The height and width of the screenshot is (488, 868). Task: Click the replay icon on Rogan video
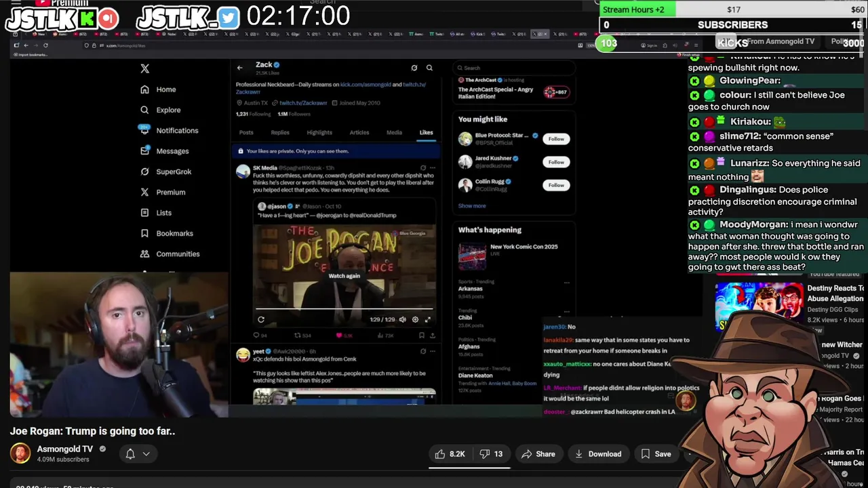pos(261,319)
